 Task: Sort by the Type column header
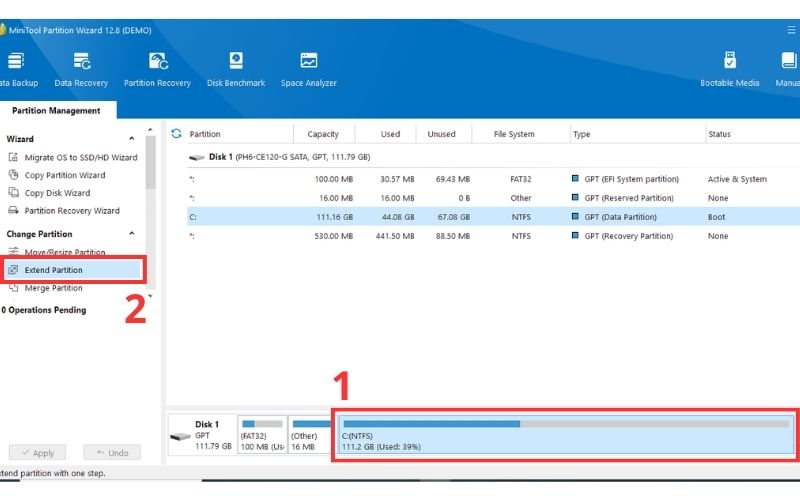(582, 134)
